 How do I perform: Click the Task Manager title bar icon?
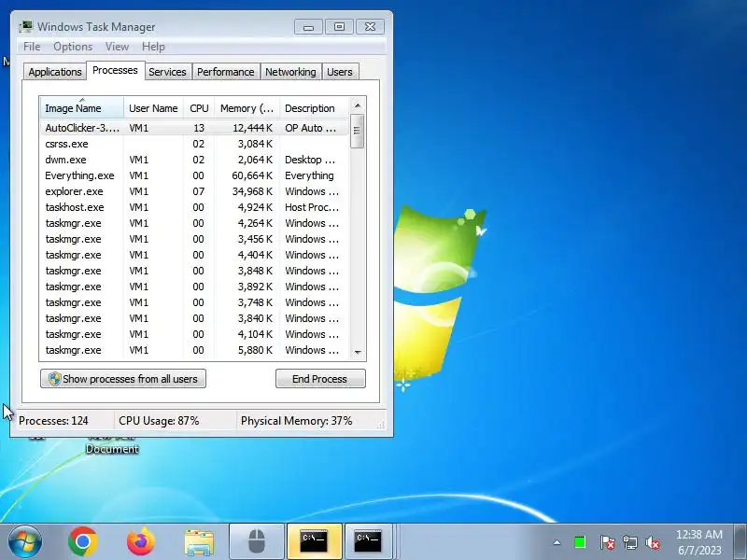pyautogui.click(x=26, y=27)
